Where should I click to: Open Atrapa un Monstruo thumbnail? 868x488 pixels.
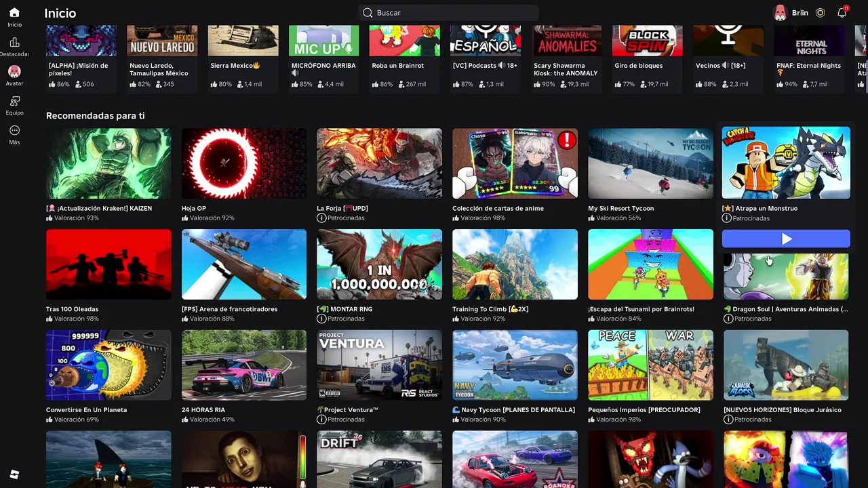[x=786, y=163]
